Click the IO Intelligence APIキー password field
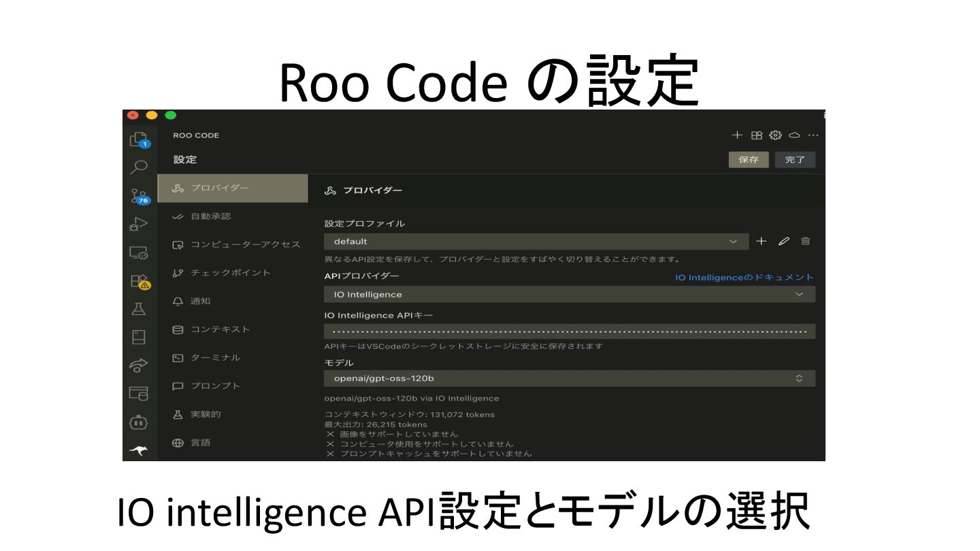 570,331
